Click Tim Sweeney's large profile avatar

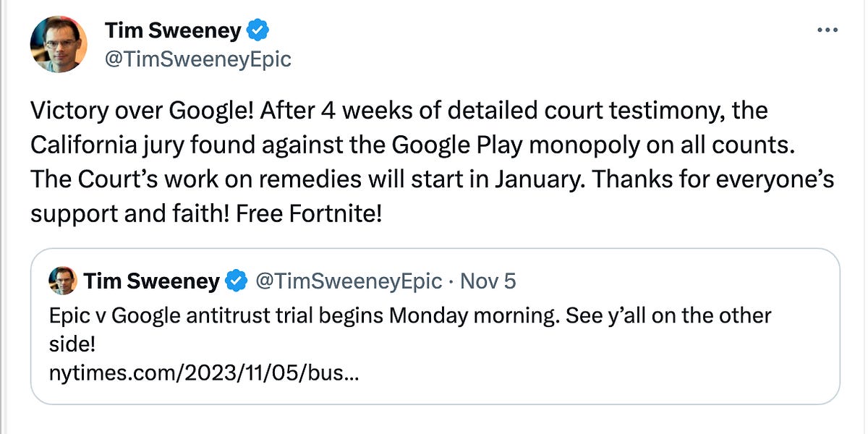pos(59,44)
